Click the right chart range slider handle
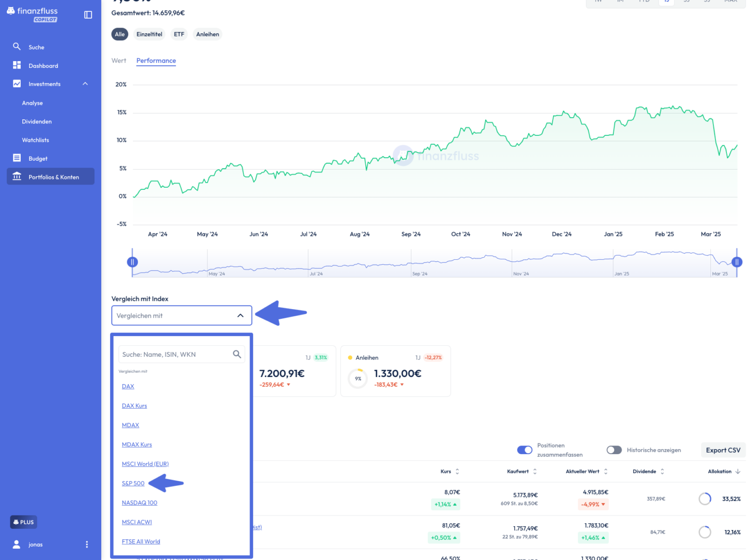756x560 pixels. point(737,262)
